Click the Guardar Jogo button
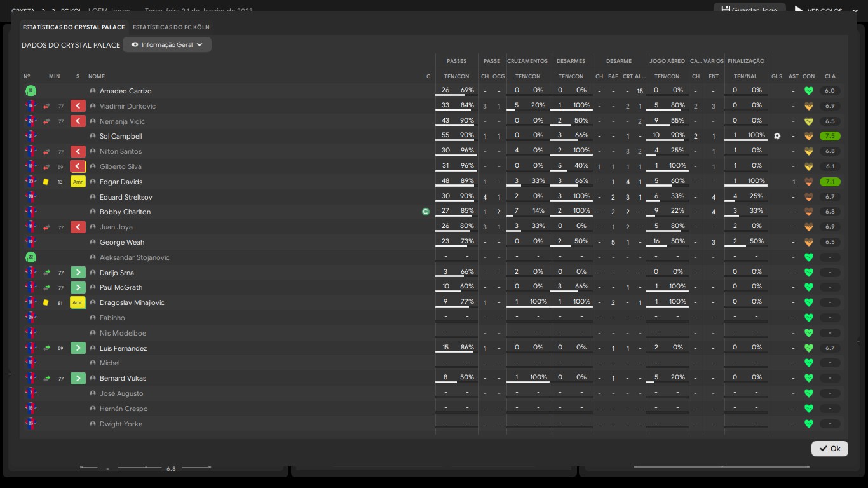 [750, 10]
